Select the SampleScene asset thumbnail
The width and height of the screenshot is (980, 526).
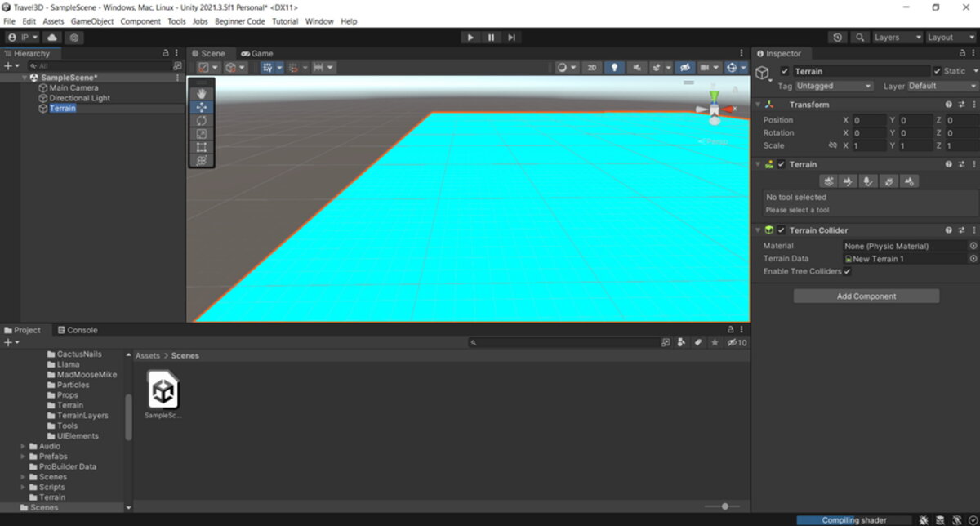pyautogui.click(x=163, y=390)
